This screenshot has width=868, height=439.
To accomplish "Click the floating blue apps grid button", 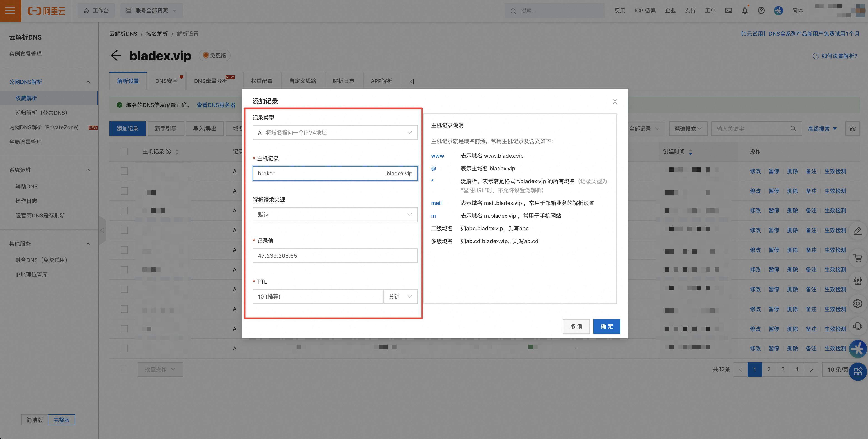I will [x=858, y=371].
